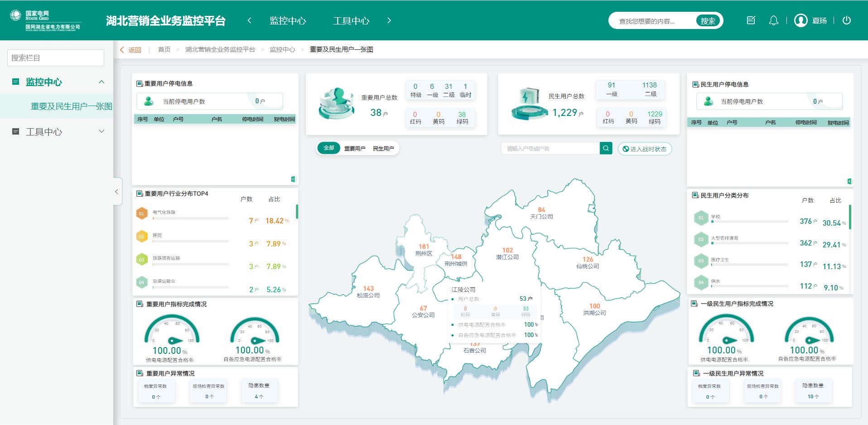This screenshot has width=868, height=425.
Task: Export 民生用户停电信息 table via Excel icon
Action: click(x=849, y=181)
